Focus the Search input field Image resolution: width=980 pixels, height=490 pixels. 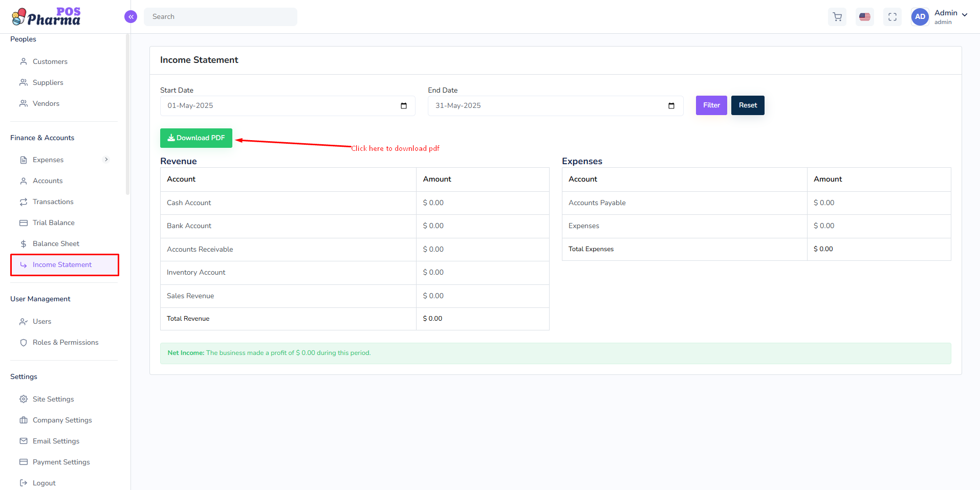pos(220,17)
